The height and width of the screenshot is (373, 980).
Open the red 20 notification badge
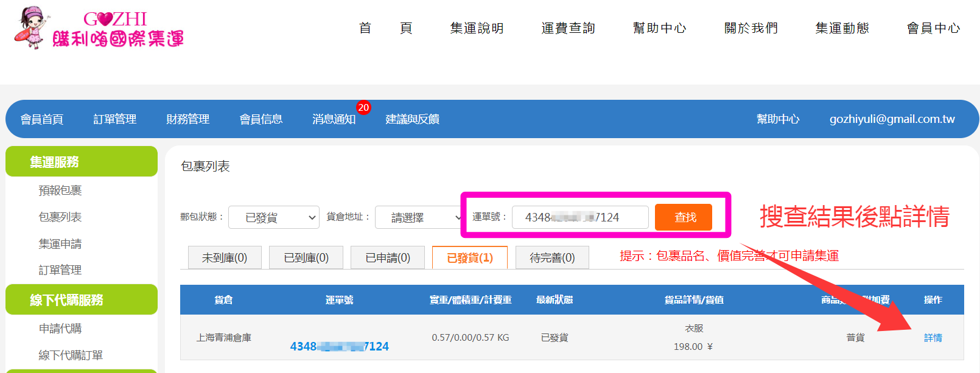(363, 107)
